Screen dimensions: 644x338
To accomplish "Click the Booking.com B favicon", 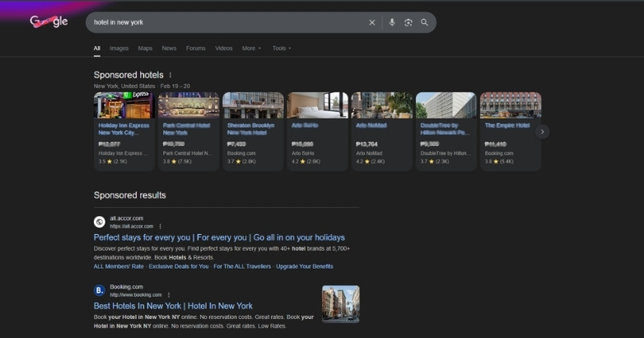I will click(100, 290).
